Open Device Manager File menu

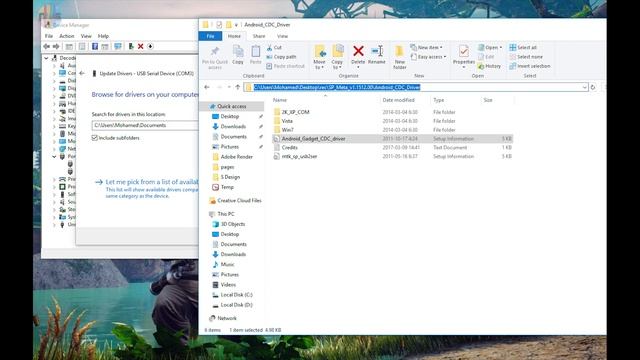point(49,36)
